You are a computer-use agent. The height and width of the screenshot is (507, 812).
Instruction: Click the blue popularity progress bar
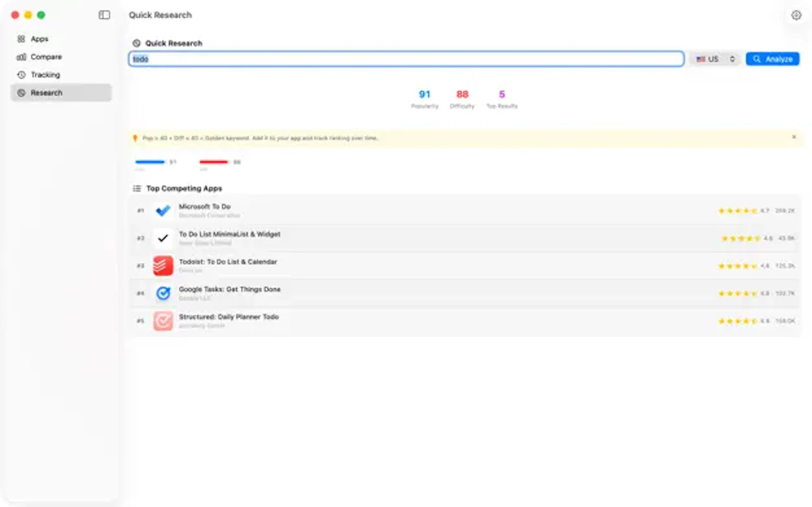pos(150,162)
